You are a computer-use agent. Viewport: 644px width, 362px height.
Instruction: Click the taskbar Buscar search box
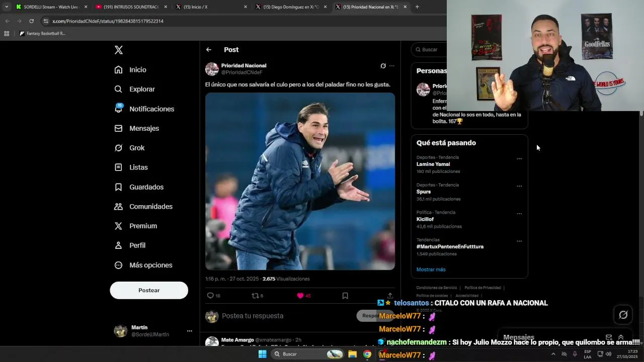tap(306, 354)
